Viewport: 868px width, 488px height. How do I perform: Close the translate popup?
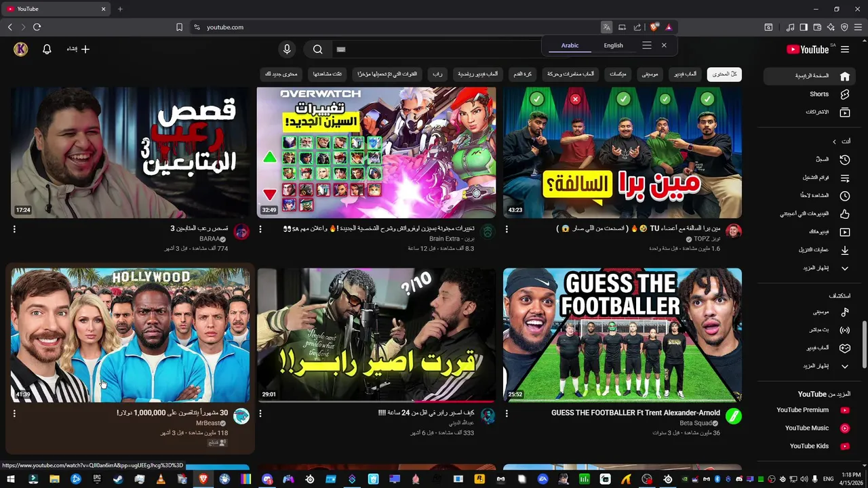[664, 45]
